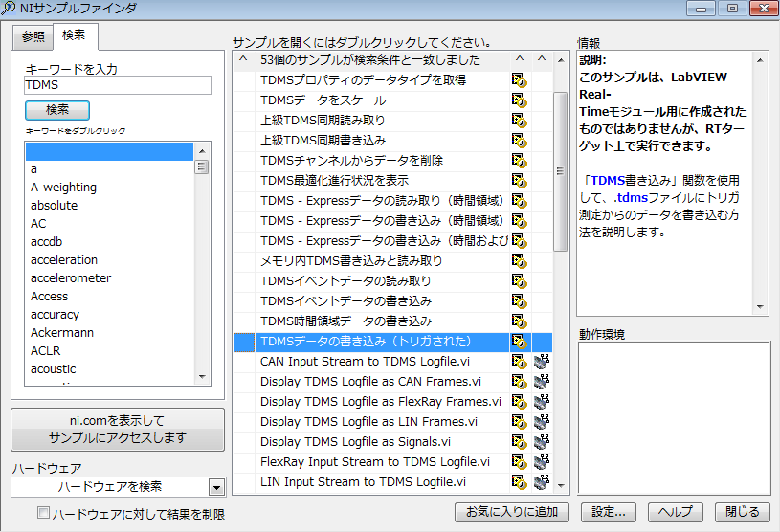Click VI icon beside TDMSデータをスケール
Viewport: 780px width, 532px height.
(x=519, y=100)
